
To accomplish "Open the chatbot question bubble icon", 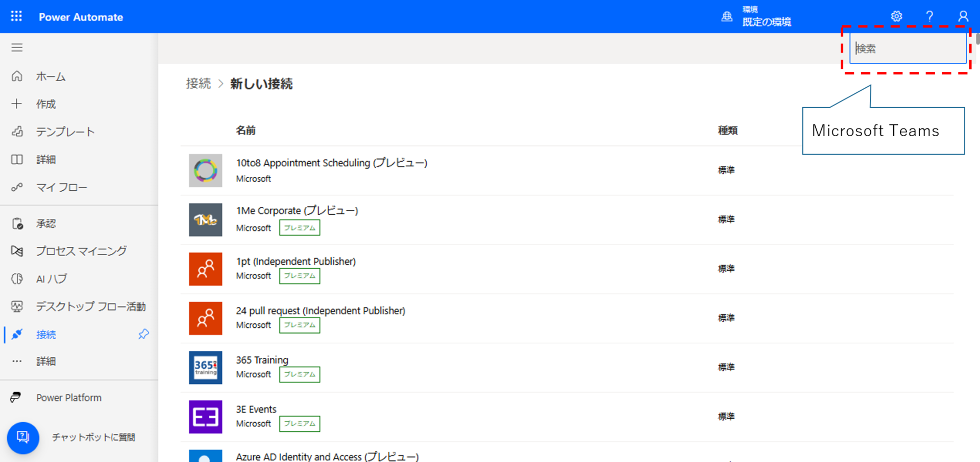I will [x=23, y=438].
